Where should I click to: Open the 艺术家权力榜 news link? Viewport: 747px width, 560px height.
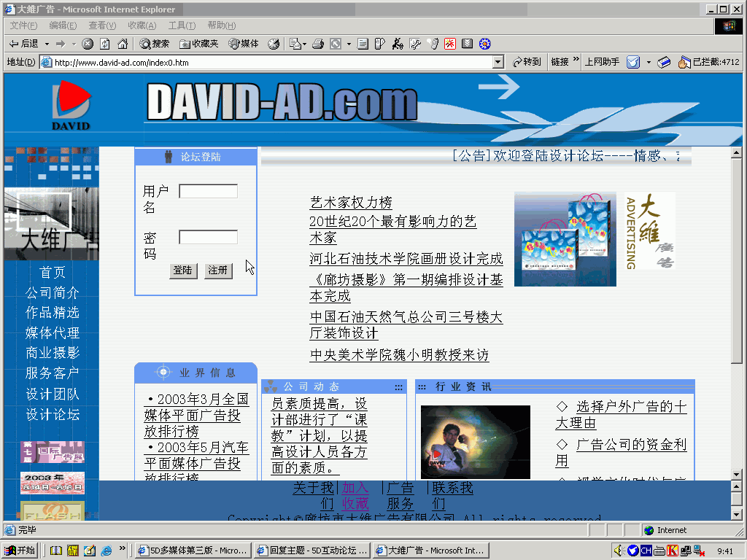[351, 203]
